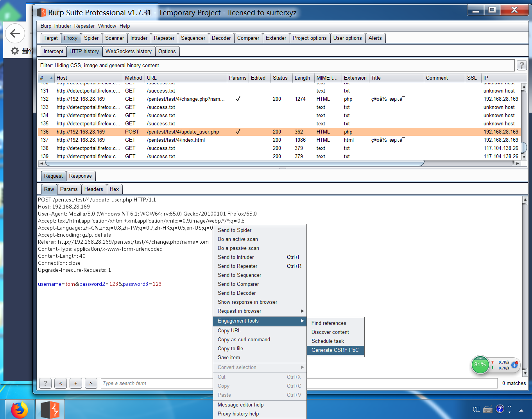Click the browser back arrow button
Image resolution: width=532 pixels, height=419 pixels.
click(x=15, y=33)
